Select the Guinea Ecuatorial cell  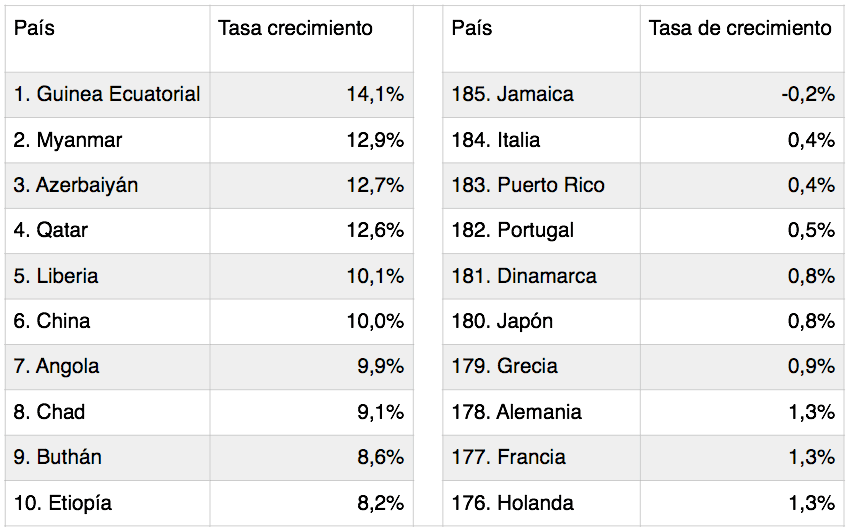107,95
